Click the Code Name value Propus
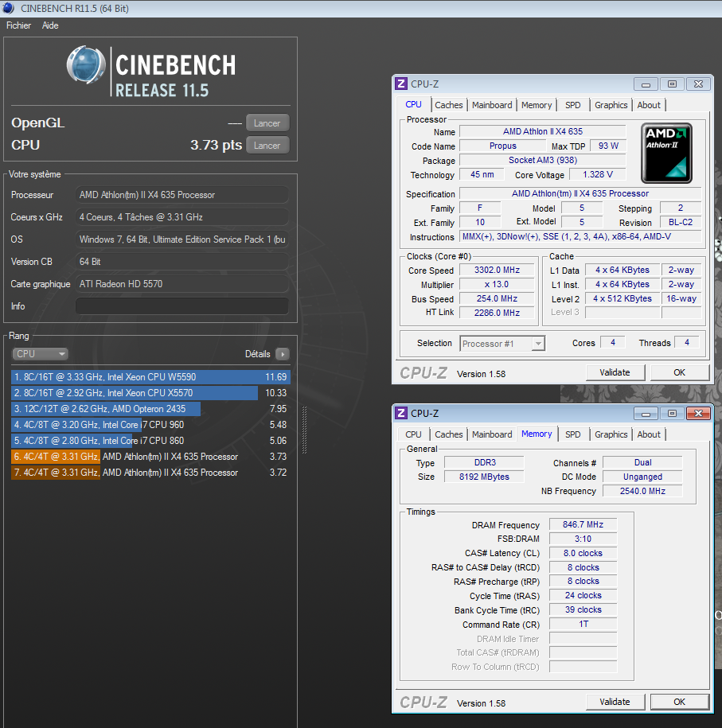722x728 pixels. [503, 146]
